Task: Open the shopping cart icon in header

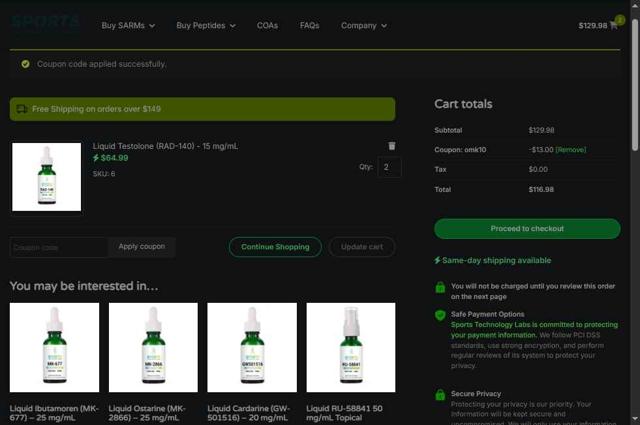Action: [613, 25]
